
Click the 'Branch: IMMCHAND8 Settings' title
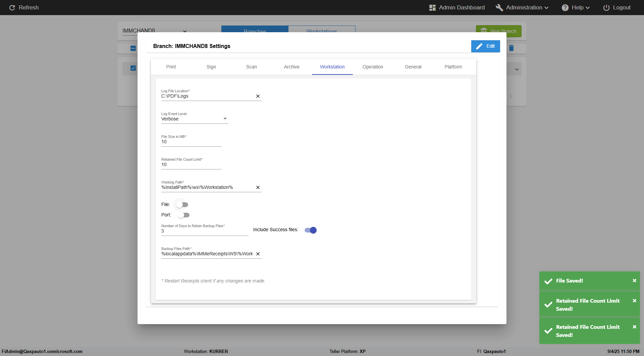[x=192, y=46]
